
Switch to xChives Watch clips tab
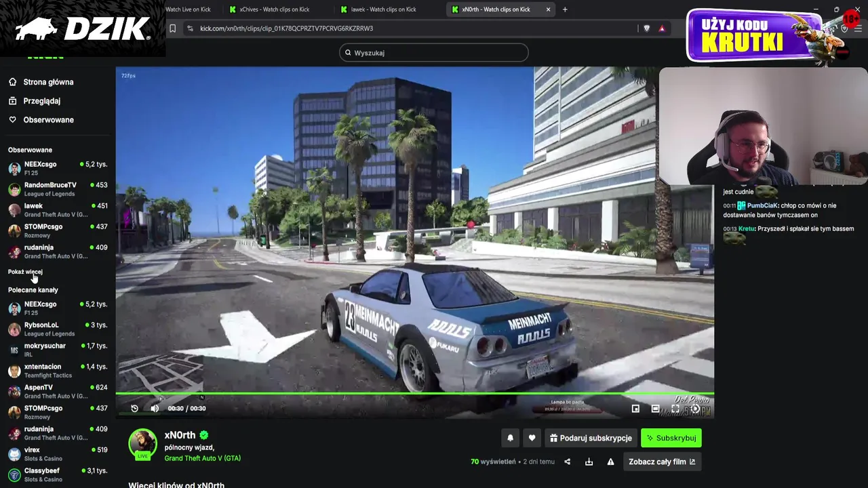click(x=275, y=9)
